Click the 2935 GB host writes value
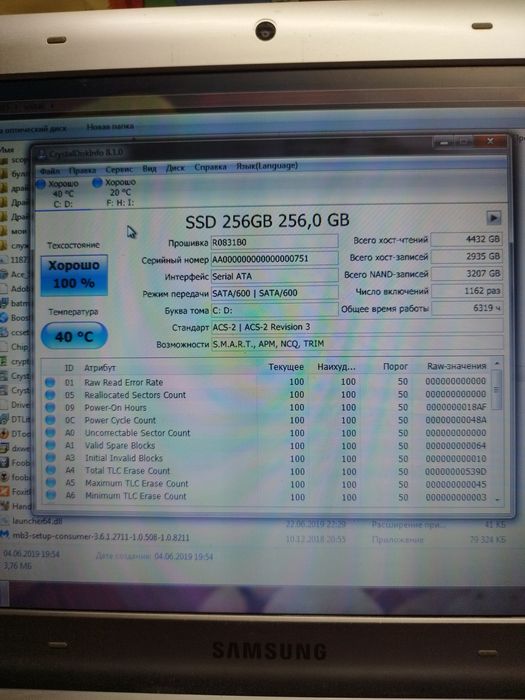Viewport: 525px width, 700px height. [x=467, y=256]
